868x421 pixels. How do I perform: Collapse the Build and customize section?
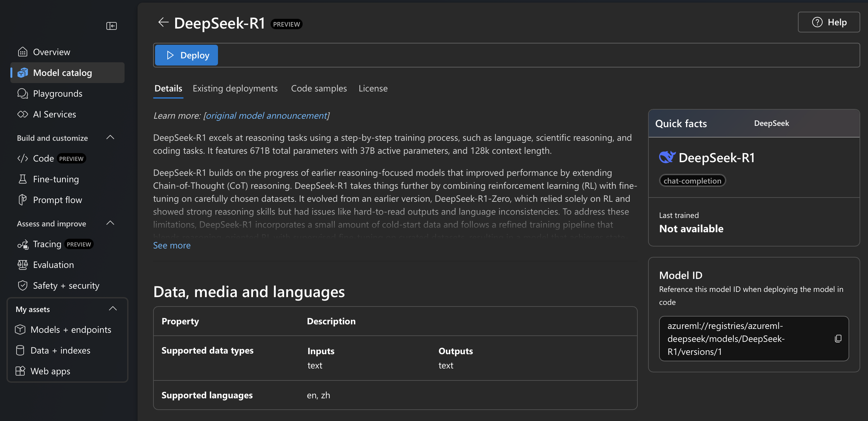coord(110,138)
